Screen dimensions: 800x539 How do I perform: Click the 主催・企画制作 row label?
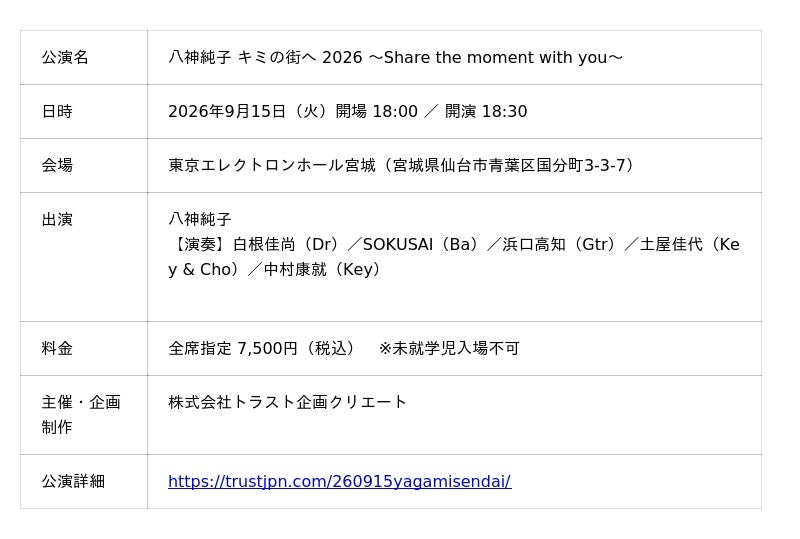pyautogui.click(x=81, y=415)
